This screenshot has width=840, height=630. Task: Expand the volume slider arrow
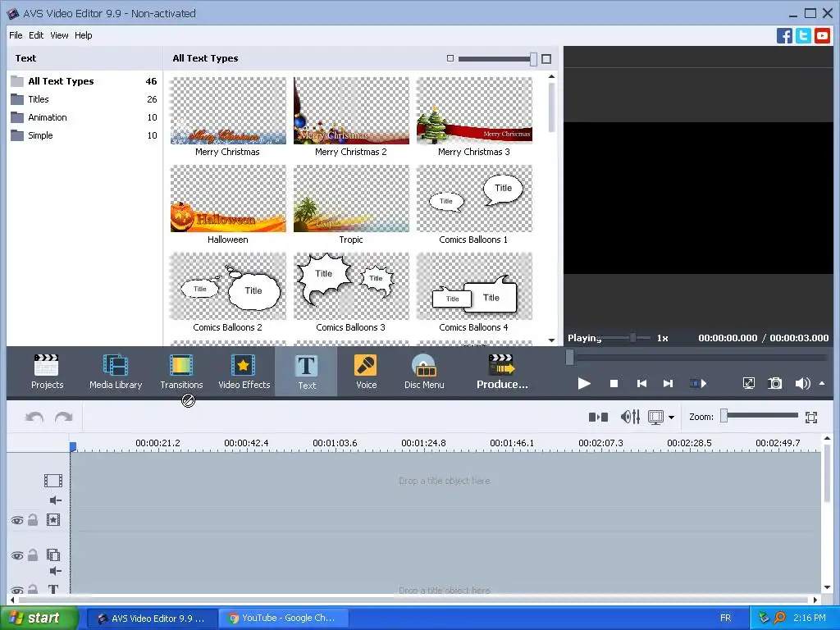coord(822,384)
